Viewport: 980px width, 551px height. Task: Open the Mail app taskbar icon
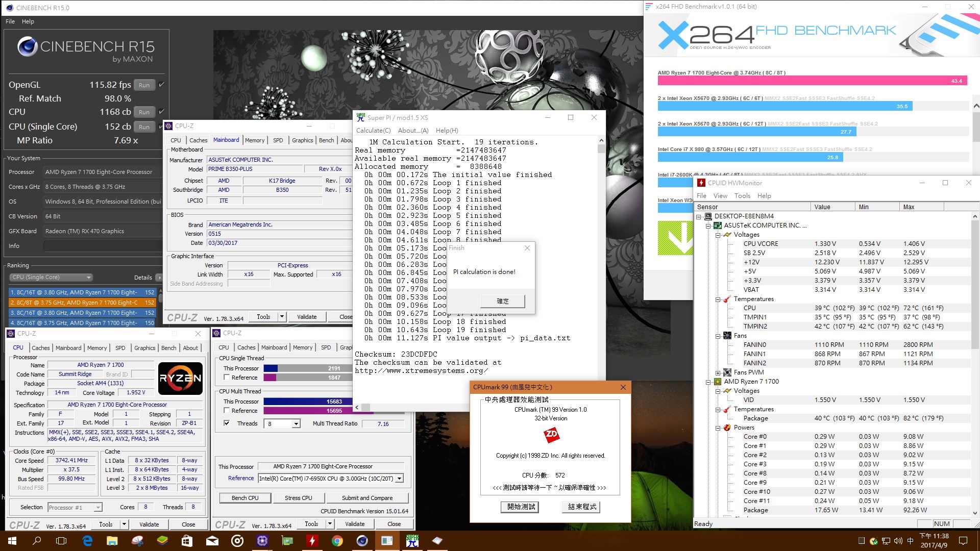click(212, 541)
